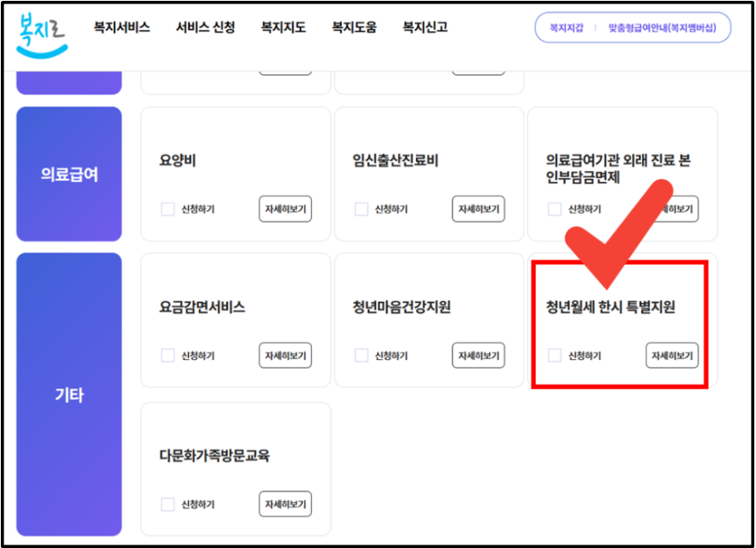
Task: Enable 신청하기 for 의료급여기관 외래 진료 본인부담금면제
Action: pos(553,208)
